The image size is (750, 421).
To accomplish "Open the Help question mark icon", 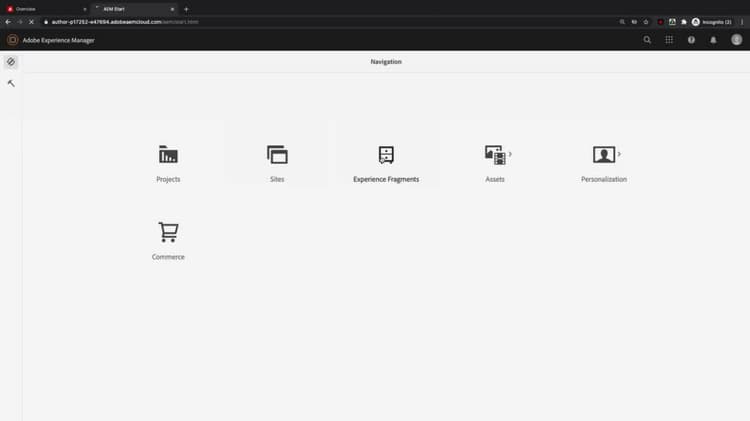I will pyautogui.click(x=691, y=40).
